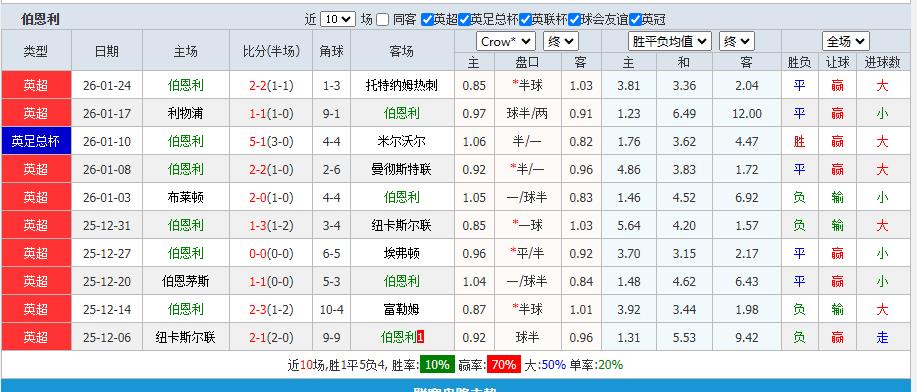Click the 日期 column header
Viewport: 917px width, 392px height.
coord(107,51)
